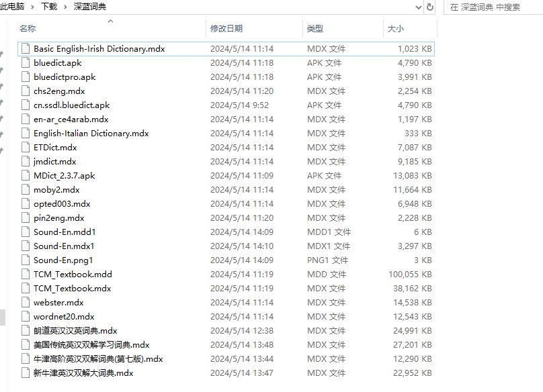
Task: Click file icon next to bluedictpro.apk
Action: (26, 77)
